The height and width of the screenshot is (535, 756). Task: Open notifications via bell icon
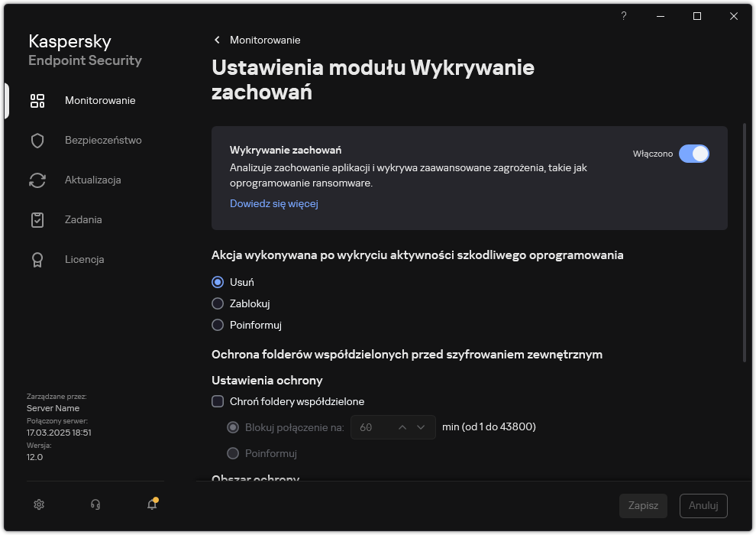[x=151, y=505]
